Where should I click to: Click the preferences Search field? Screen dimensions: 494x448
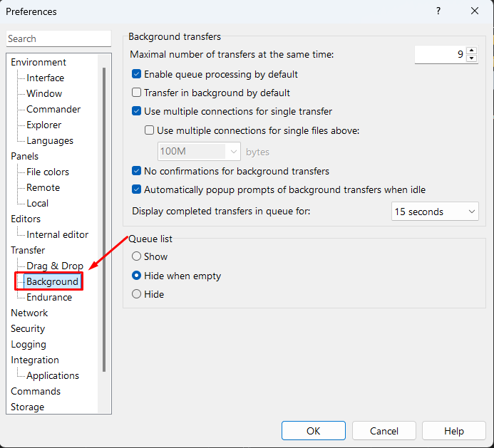pos(58,38)
